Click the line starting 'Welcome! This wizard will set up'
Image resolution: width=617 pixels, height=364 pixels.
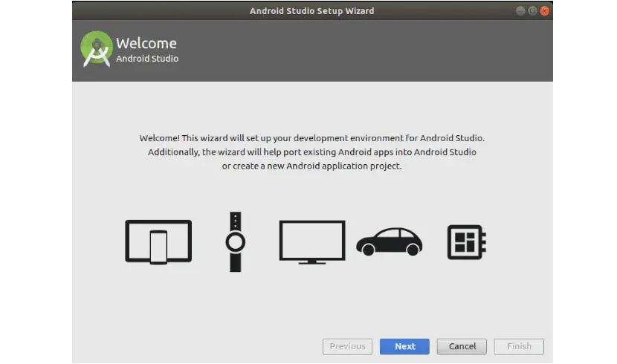(x=312, y=138)
